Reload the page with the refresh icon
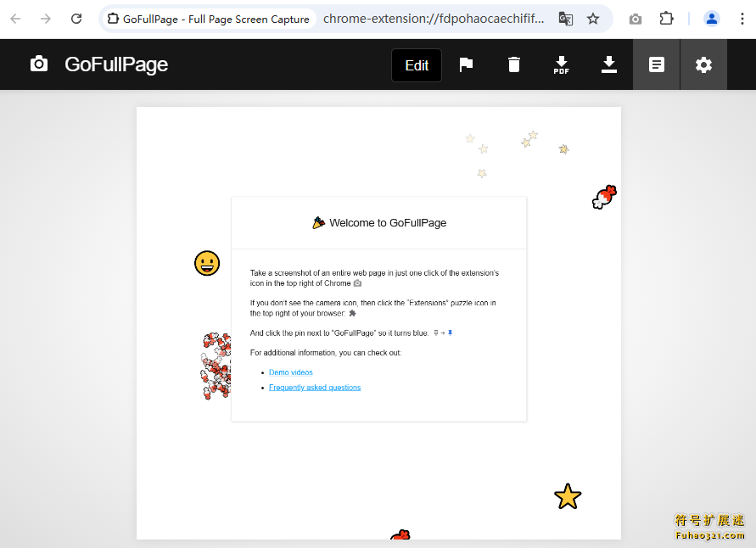Image resolution: width=756 pixels, height=548 pixels. [76, 19]
